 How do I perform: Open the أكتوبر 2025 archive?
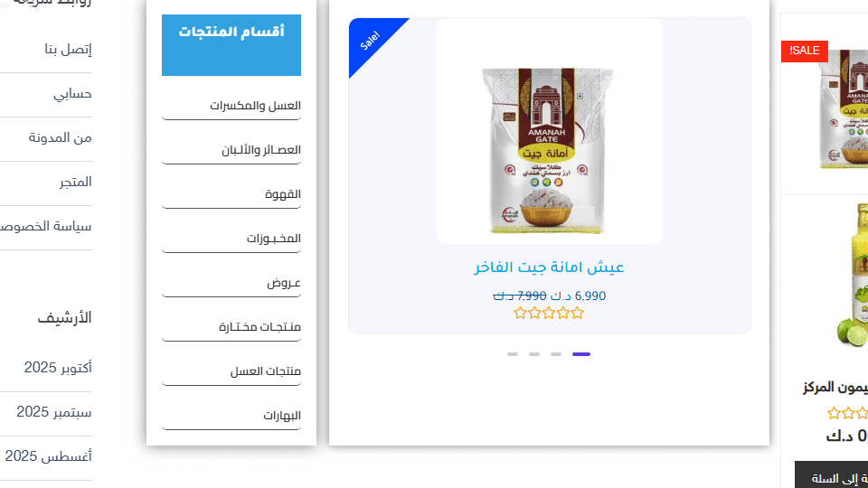pyautogui.click(x=58, y=368)
